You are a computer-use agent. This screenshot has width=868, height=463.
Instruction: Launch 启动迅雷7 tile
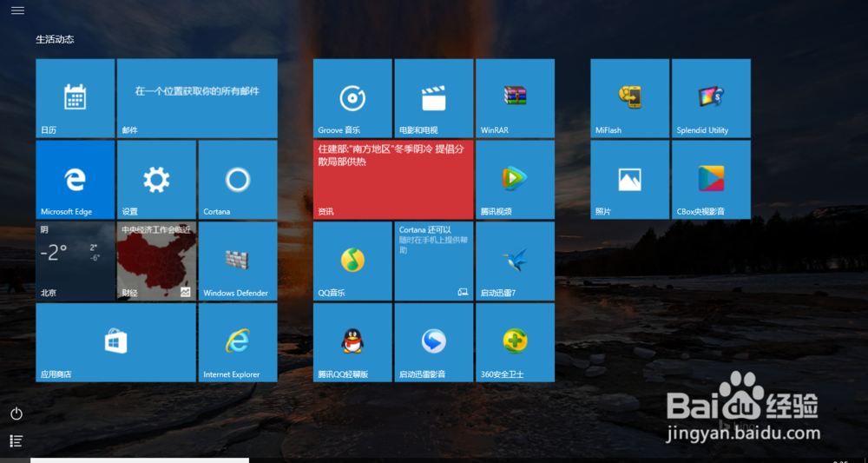pos(516,261)
